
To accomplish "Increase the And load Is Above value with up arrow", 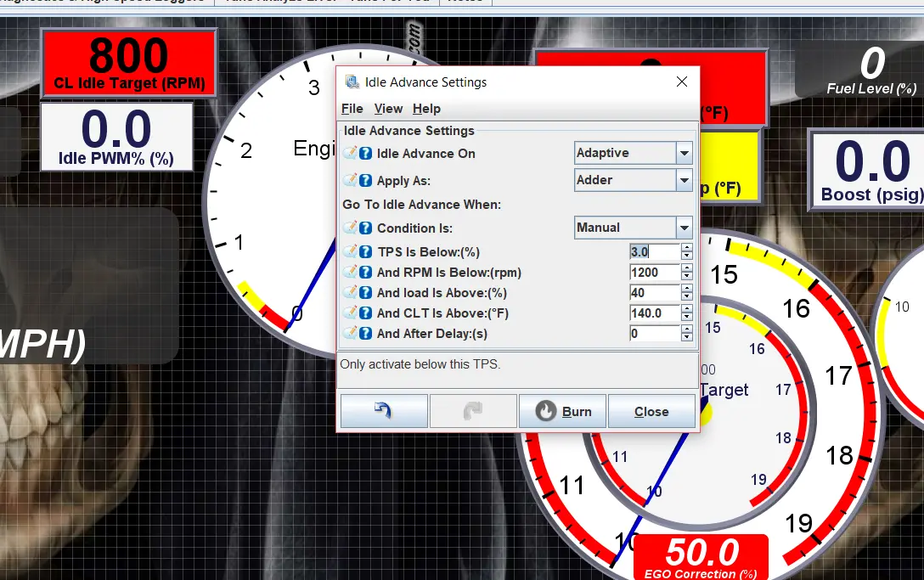I will (686, 288).
